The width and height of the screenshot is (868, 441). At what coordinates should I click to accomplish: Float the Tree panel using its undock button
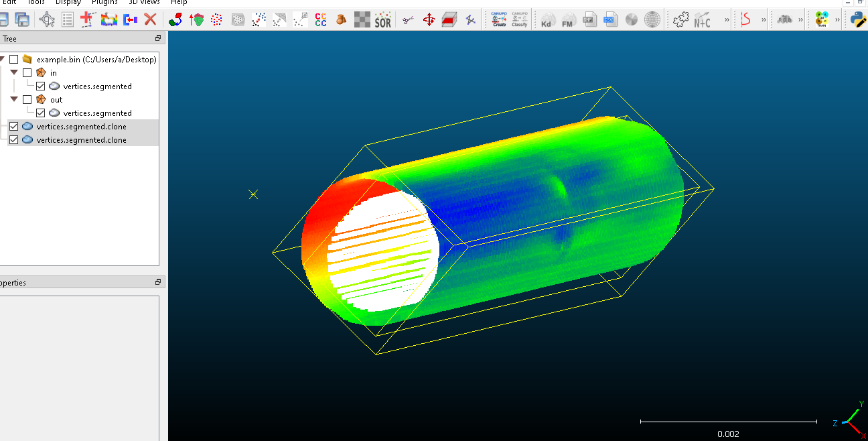pos(158,39)
